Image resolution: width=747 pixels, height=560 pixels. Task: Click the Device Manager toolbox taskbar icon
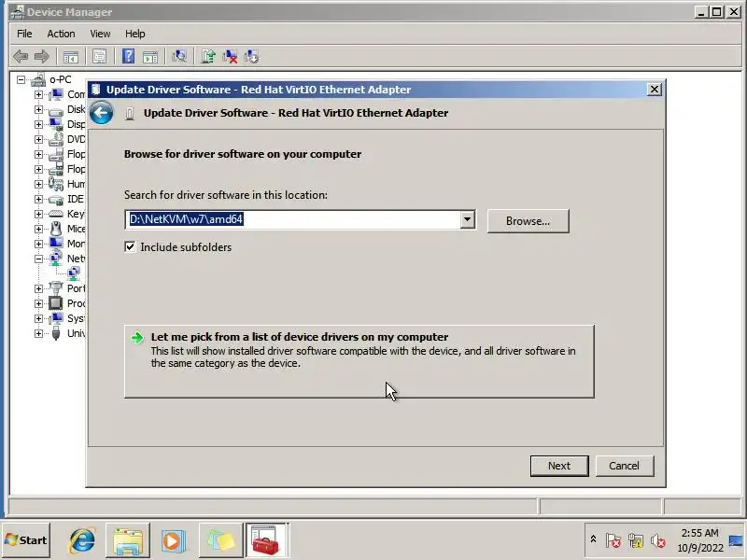[266, 540]
